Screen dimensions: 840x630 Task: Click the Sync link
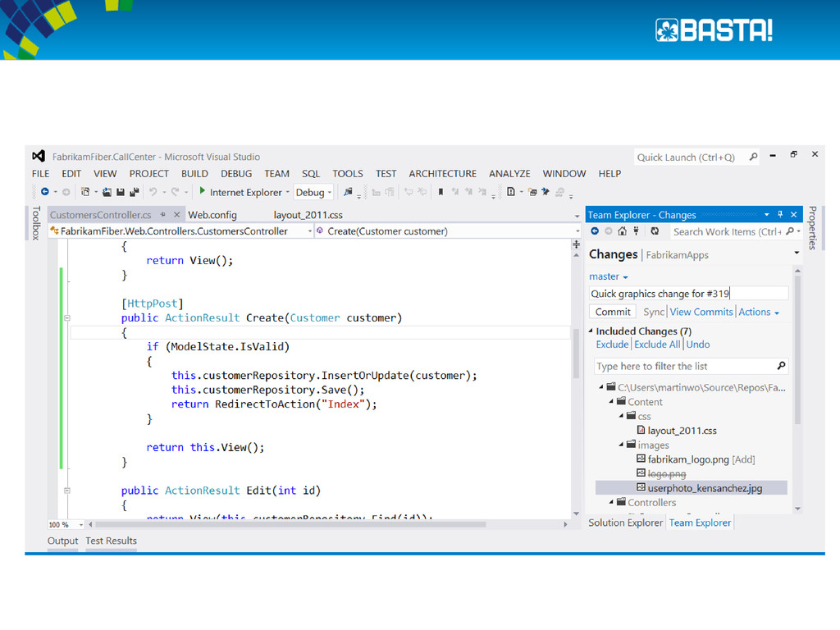point(654,312)
